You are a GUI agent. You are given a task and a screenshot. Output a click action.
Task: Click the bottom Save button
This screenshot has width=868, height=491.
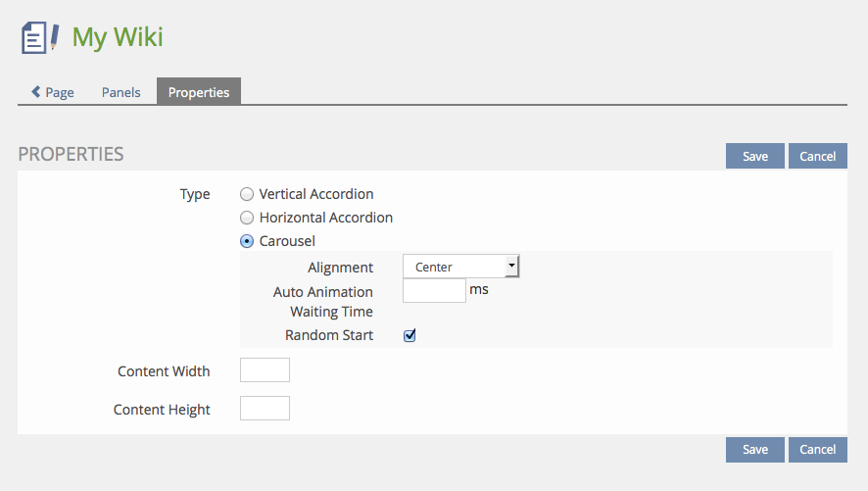[754, 449]
